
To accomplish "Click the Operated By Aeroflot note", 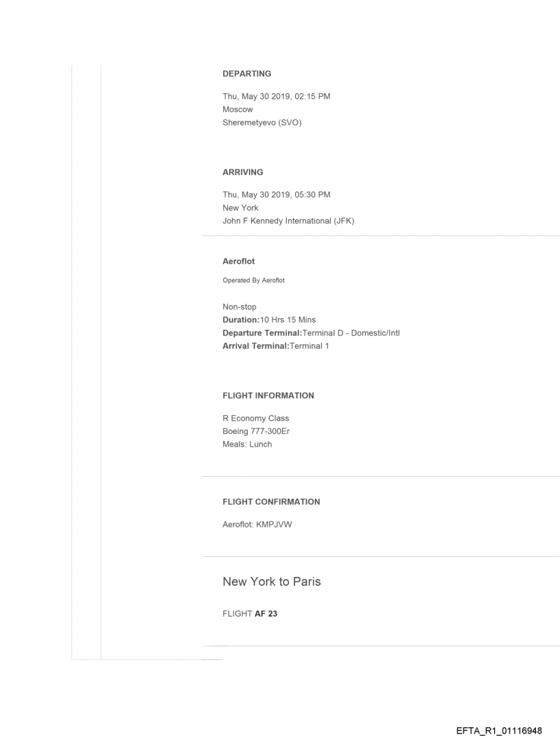I will coord(253,280).
